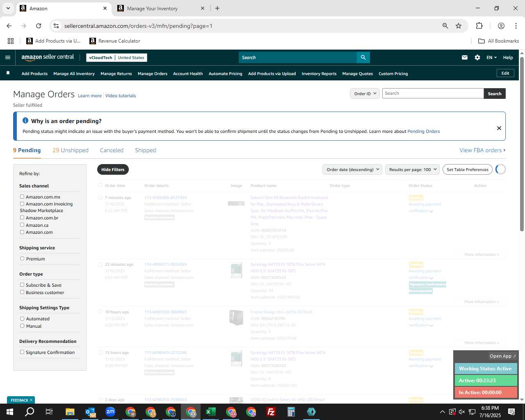The height and width of the screenshot is (420, 525).
Task: Open the Chrome three-dot menu
Action: 516,26
